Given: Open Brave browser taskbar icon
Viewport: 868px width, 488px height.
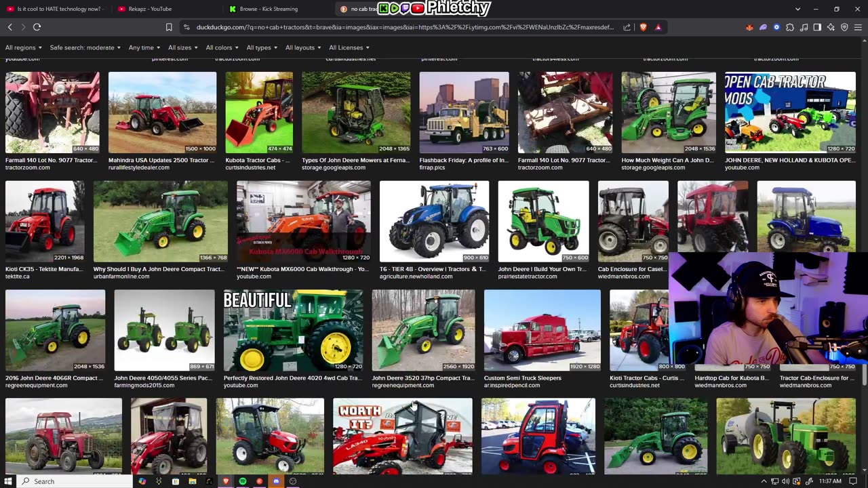Looking at the screenshot, I should [226, 481].
